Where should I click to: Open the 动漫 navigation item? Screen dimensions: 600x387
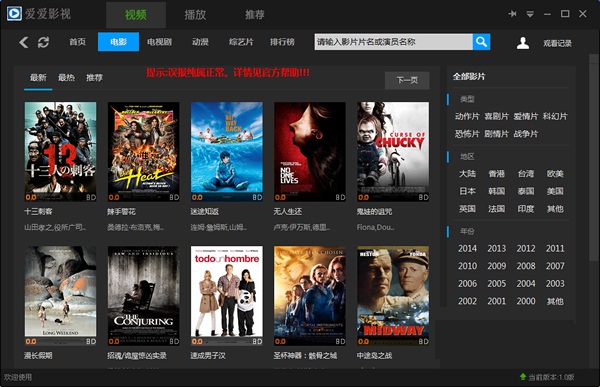click(200, 42)
